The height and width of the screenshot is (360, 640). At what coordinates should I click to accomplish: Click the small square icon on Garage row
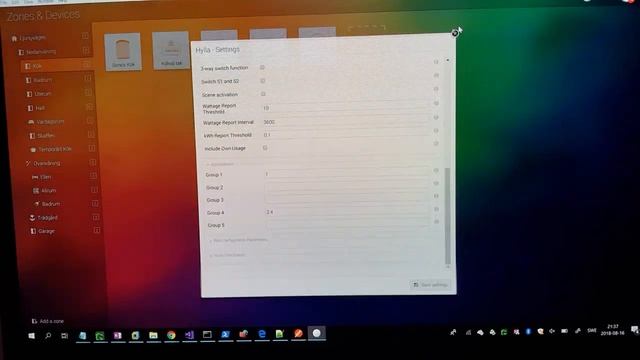coord(97,230)
